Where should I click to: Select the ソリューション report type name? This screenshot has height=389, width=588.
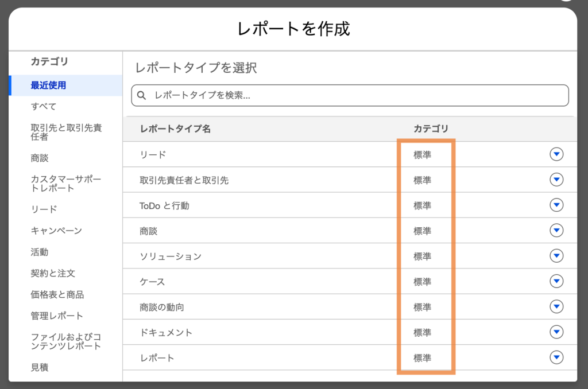click(171, 256)
